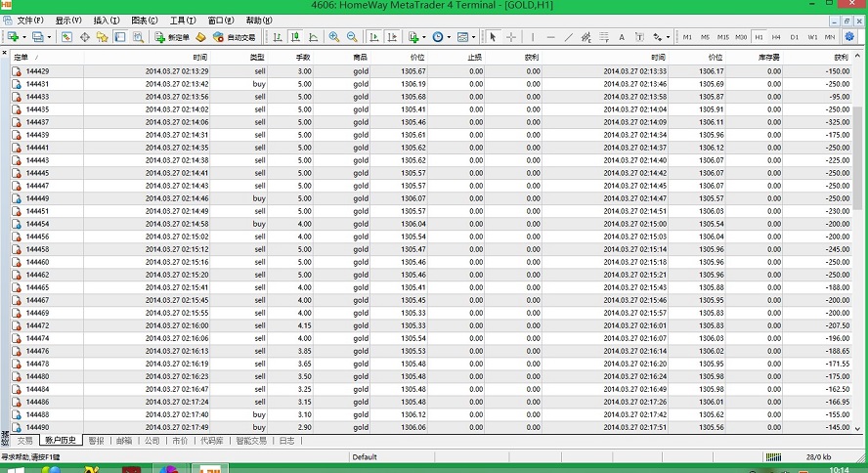Open the Periods clock dropdown arrow

[449, 37]
